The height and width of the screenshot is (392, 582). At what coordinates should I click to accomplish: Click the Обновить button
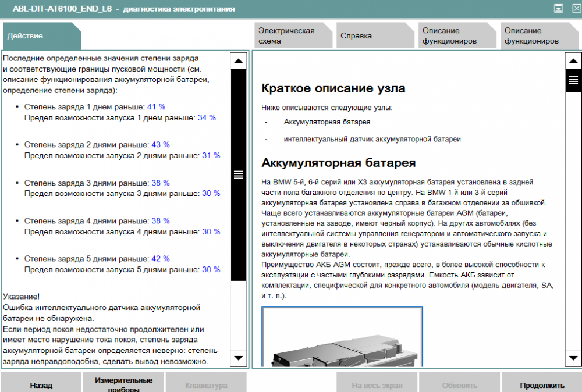(x=459, y=384)
